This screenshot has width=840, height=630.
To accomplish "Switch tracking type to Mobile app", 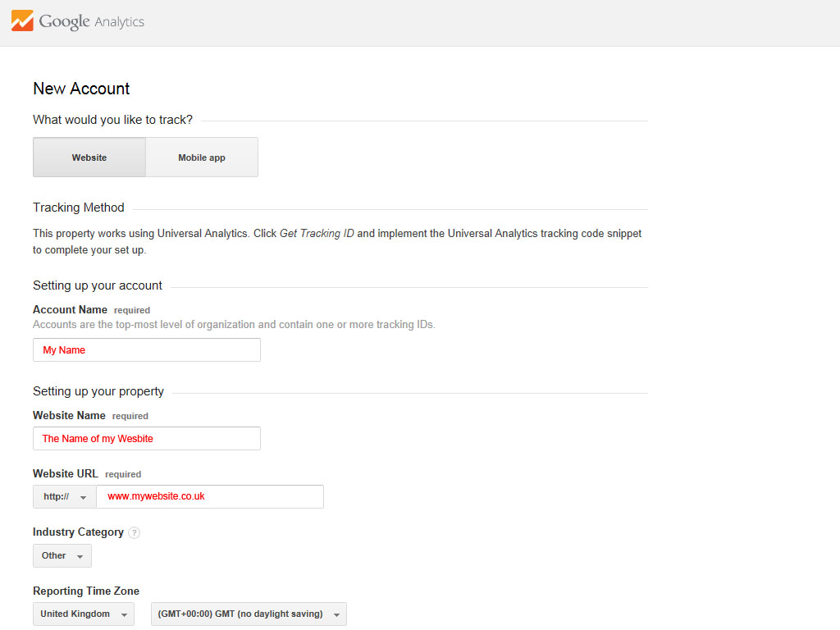I will coord(202,157).
